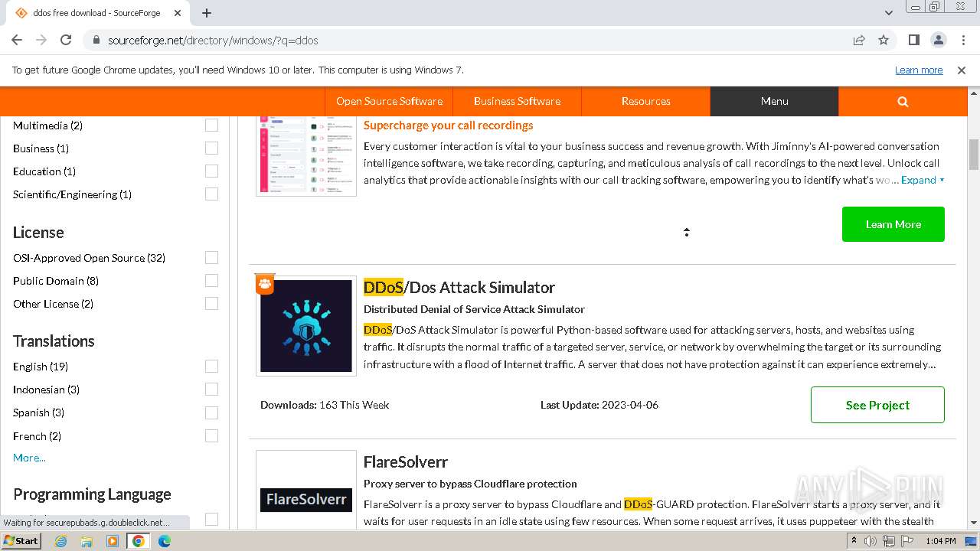Open the DDoS/Dos Attack Simulator logo
Image resolution: width=980 pixels, height=551 pixels.
[306, 326]
